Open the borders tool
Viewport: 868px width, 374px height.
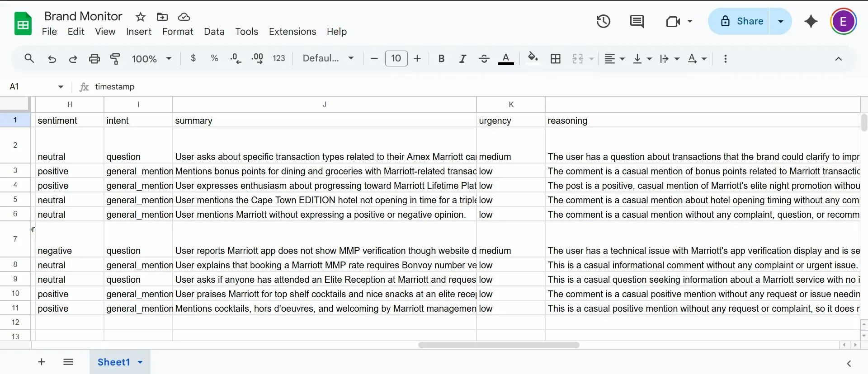tap(556, 59)
